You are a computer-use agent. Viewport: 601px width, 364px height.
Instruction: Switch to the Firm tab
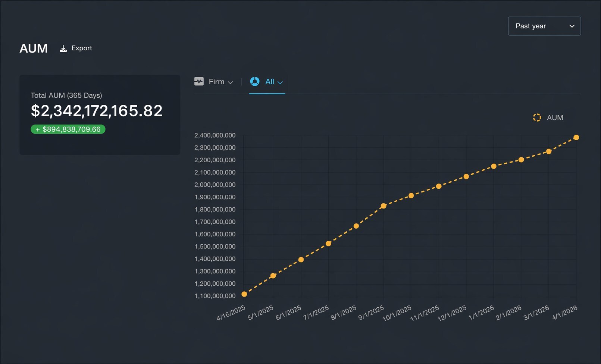pos(216,82)
